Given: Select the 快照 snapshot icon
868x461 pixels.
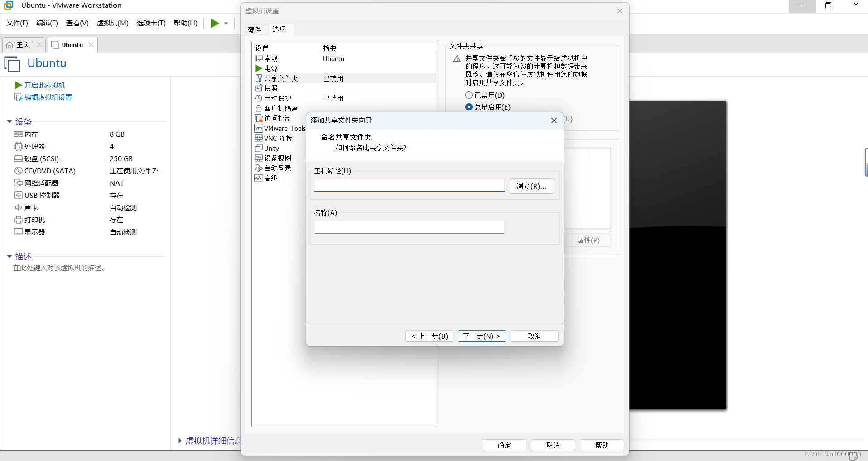Looking at the screenshot, I should click(259, 88).
